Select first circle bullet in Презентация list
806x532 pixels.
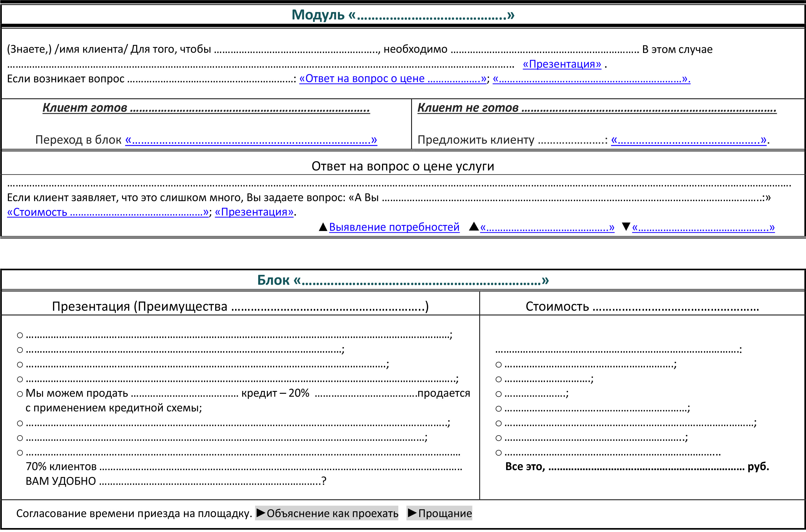pyautogui.click(x=20, y=336)
